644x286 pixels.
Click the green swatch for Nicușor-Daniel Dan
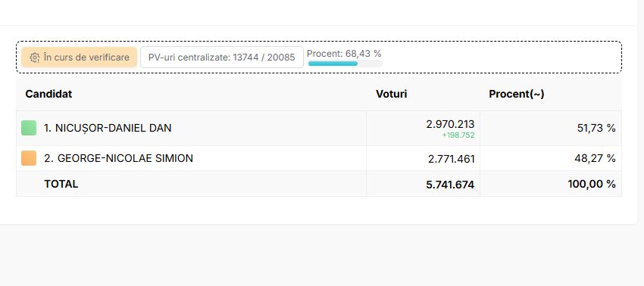(x=29, y=128)
